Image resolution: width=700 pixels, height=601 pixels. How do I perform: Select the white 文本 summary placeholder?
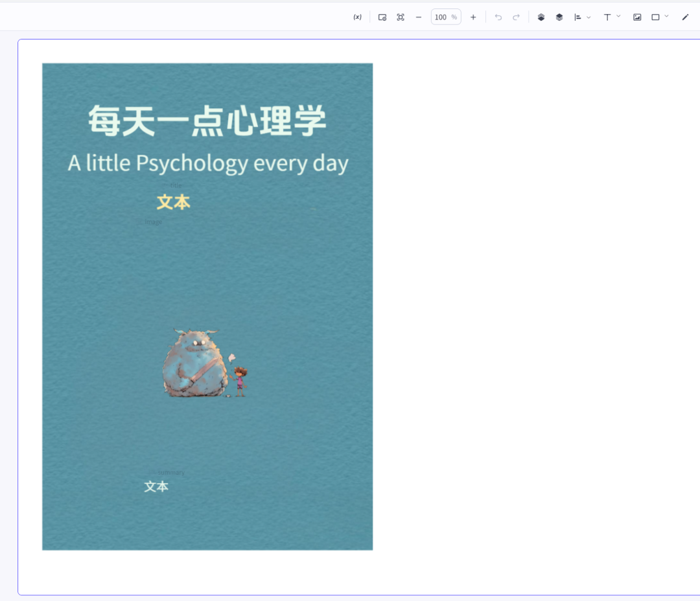156,486
